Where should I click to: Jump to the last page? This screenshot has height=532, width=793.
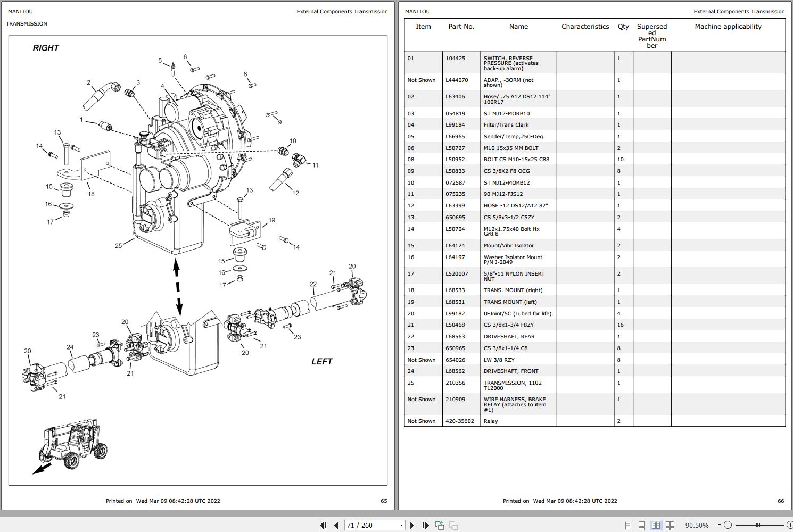(x=425, y=525)
